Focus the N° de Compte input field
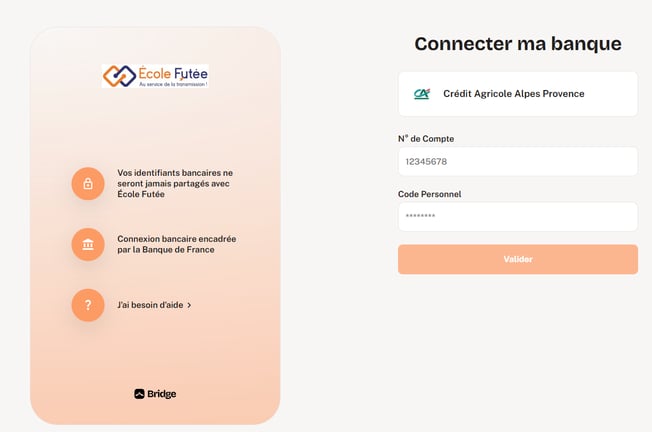 518,161
